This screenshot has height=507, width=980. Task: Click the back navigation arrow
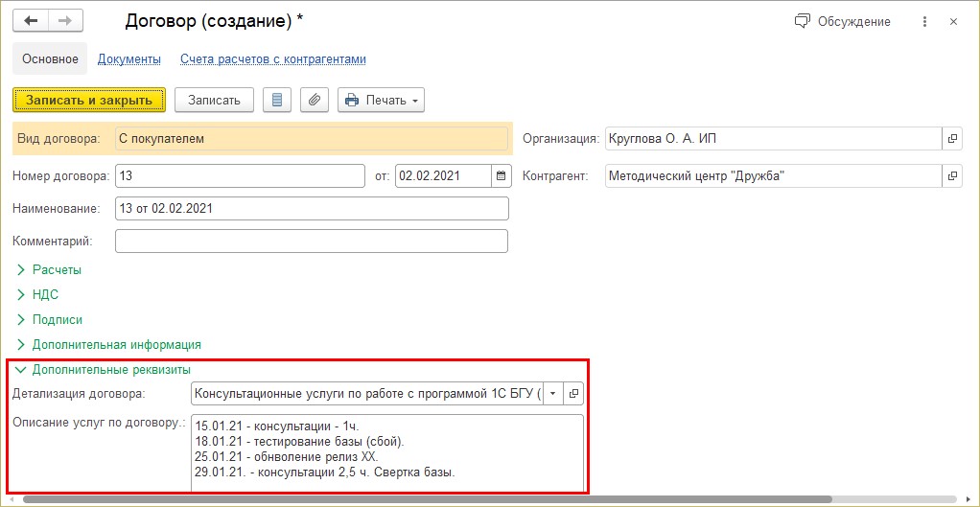30,21
